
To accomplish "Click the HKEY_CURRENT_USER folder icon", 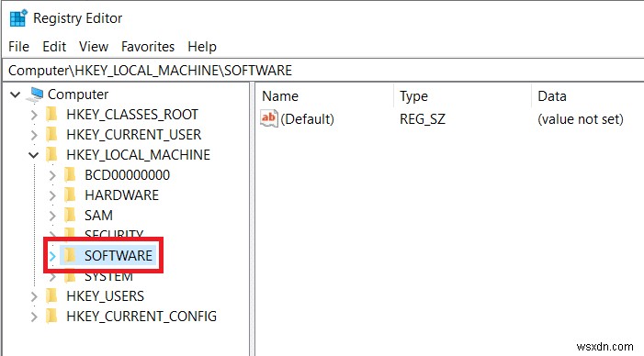I will click(51, 134).
